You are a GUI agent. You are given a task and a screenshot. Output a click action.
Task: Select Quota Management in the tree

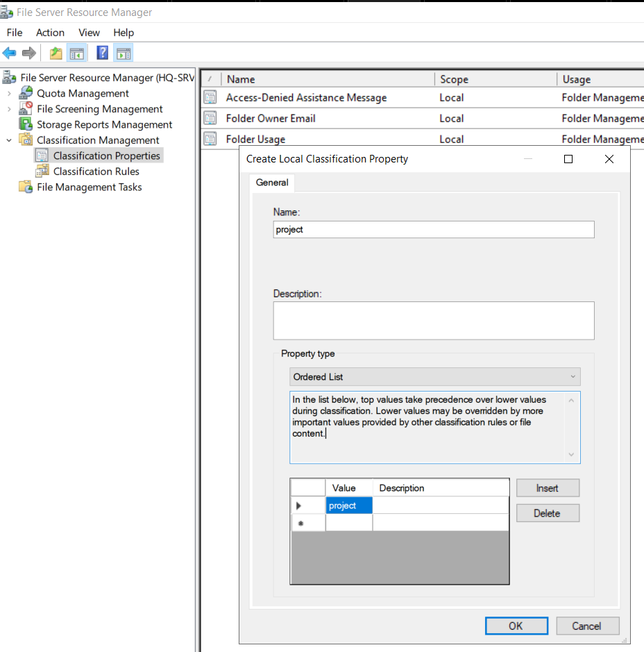(x=83, y=94)
